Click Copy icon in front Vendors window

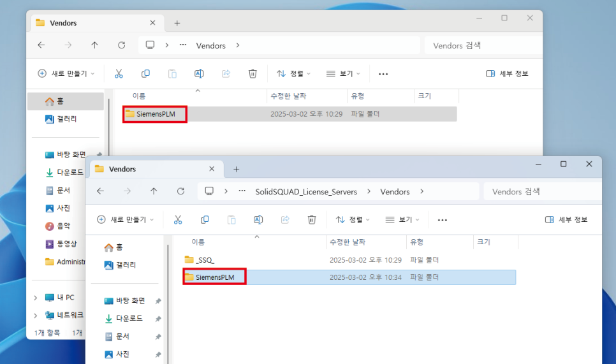click(x=205, y=220)
